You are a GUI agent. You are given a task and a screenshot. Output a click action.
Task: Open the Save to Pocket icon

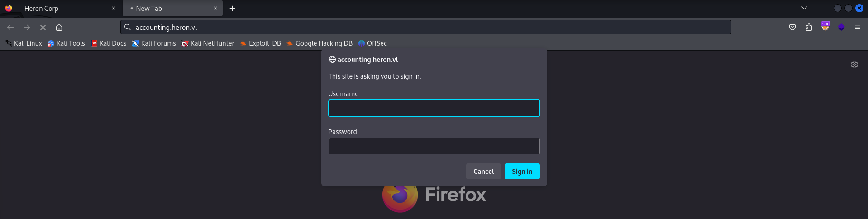pos(792,28)
